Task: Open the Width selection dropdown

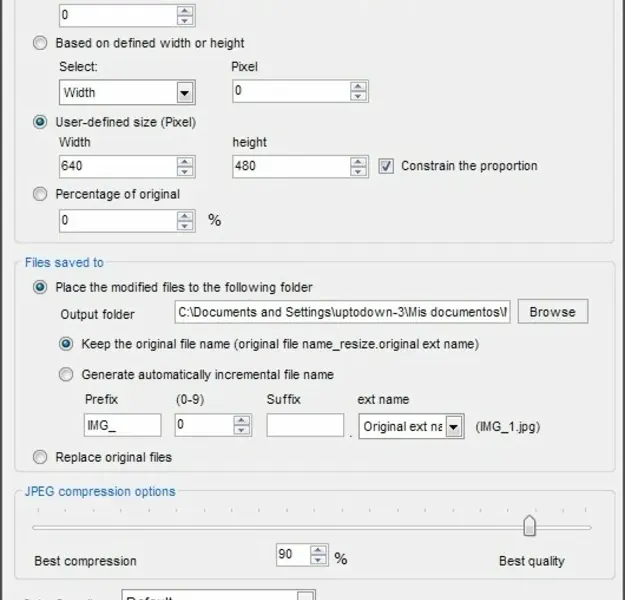Action: [184, 93]
